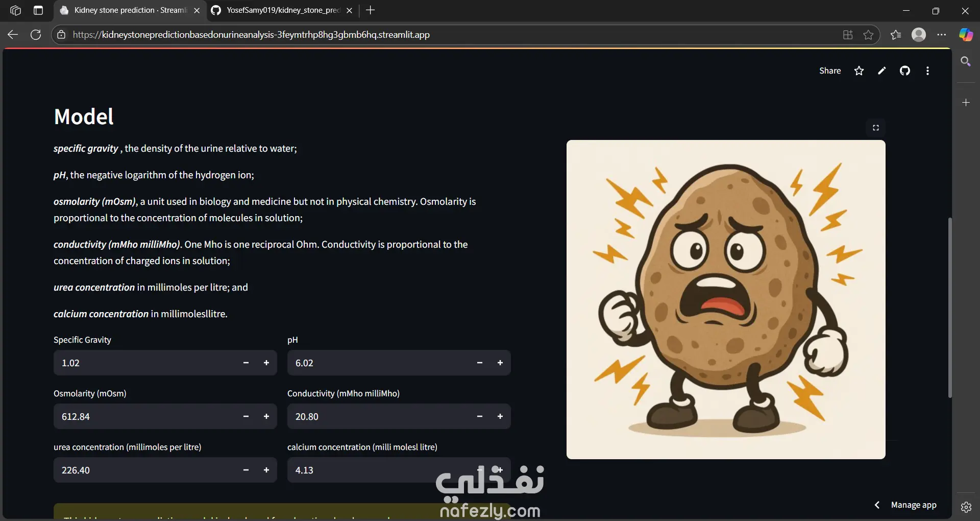Click the 'conductivity (mMho milliMho)' italic term

click(117, 244)
